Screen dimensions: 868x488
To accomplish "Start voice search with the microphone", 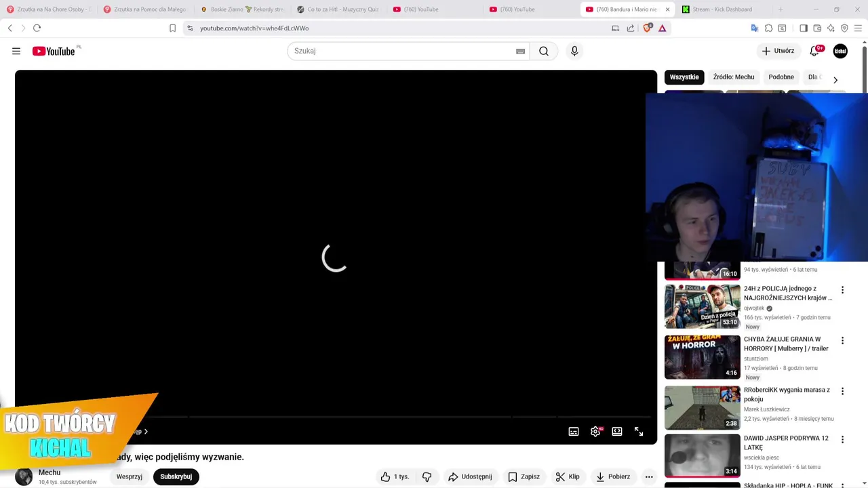I will click(x=574, y=51).
